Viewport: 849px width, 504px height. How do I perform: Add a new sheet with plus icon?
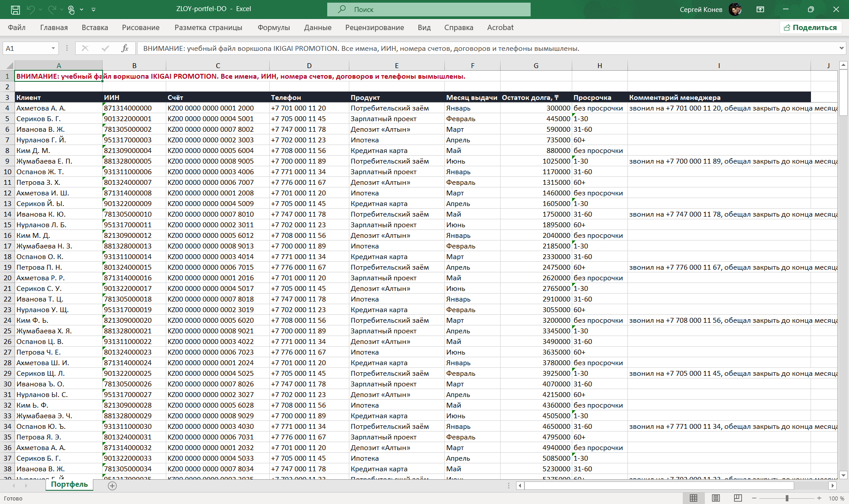[112, 485]
